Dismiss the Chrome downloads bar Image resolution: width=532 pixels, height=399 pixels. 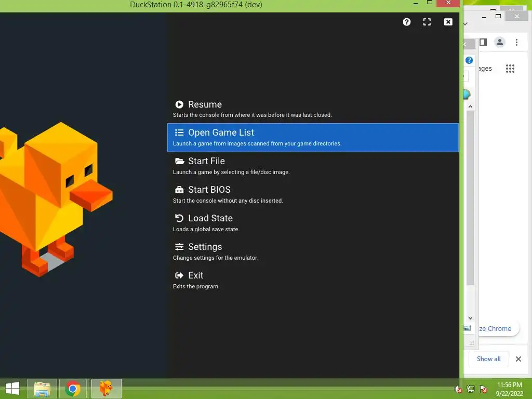[518, 359]
